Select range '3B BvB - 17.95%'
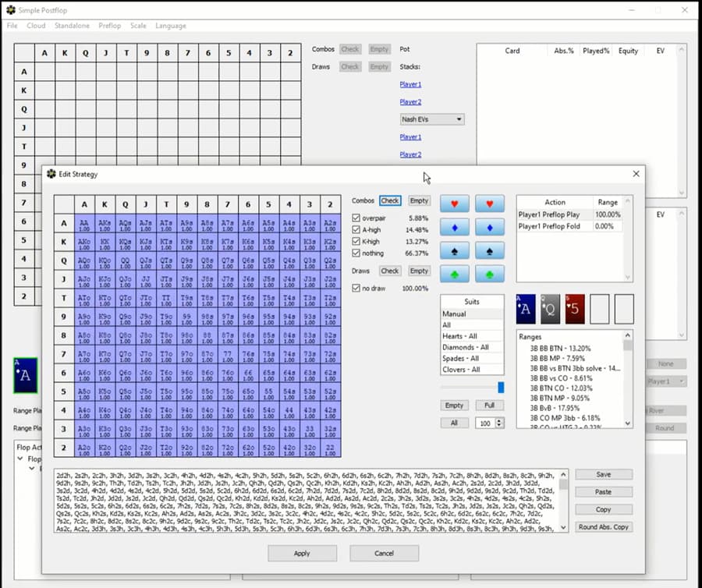This screenshot has height=588, width=702. pyautogui.click(x=555, y=408)
